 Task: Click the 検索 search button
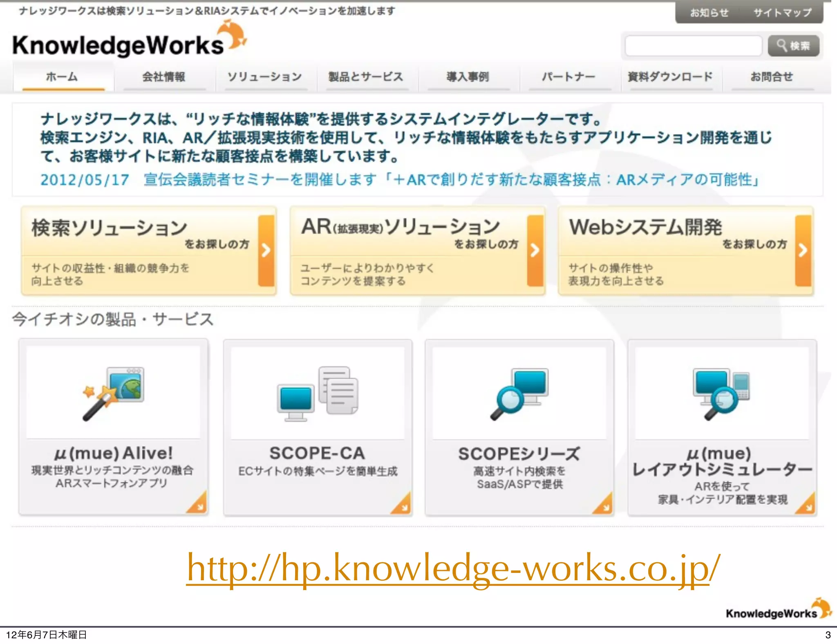(x=794, y=45)
